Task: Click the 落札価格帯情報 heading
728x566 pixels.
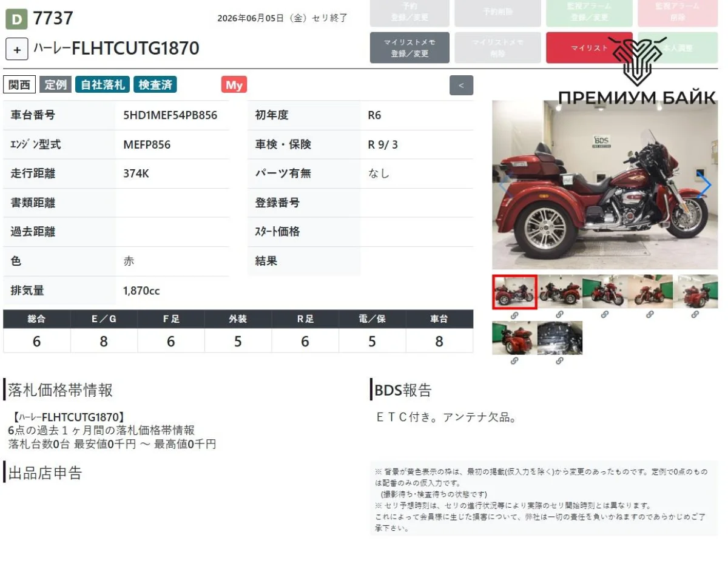Action: (60, 390)
